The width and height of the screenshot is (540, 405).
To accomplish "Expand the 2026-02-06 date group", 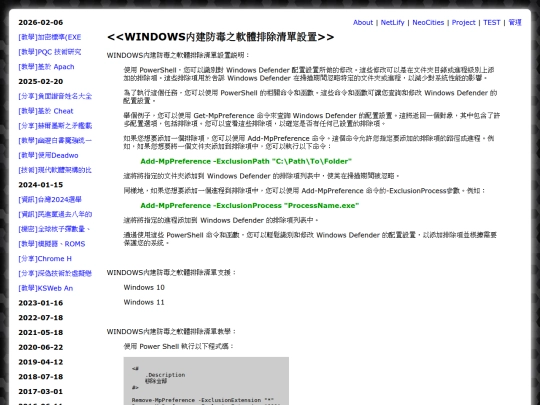I will [x=41, y=22].
